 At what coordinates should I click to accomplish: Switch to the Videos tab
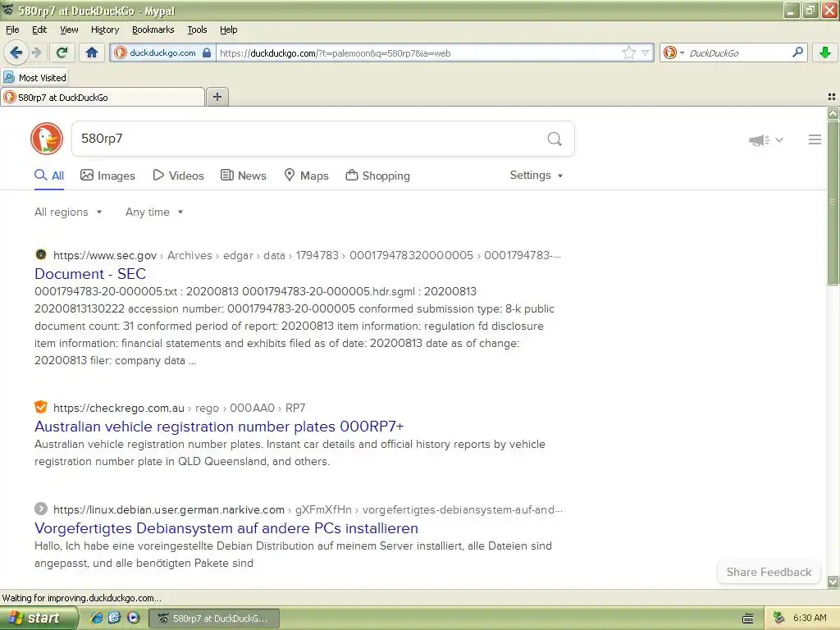click(x=178, y=176)
